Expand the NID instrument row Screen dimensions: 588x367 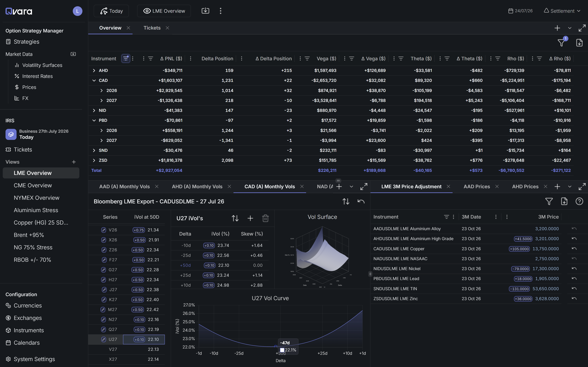[x=94, y=110]
